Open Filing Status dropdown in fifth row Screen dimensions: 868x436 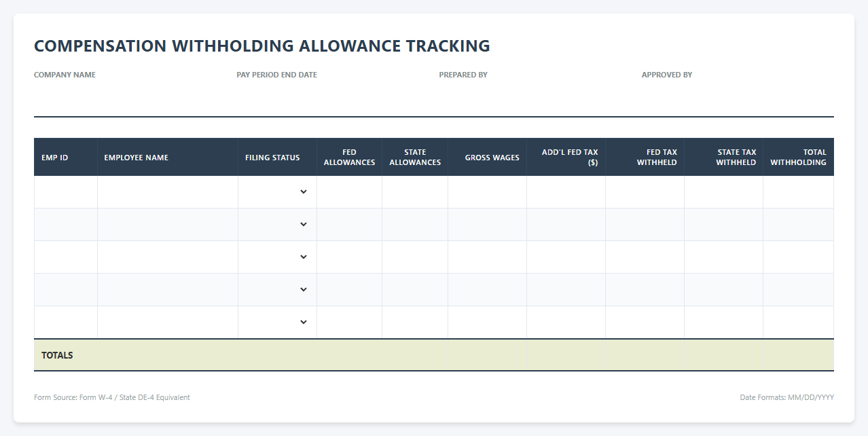277,323
